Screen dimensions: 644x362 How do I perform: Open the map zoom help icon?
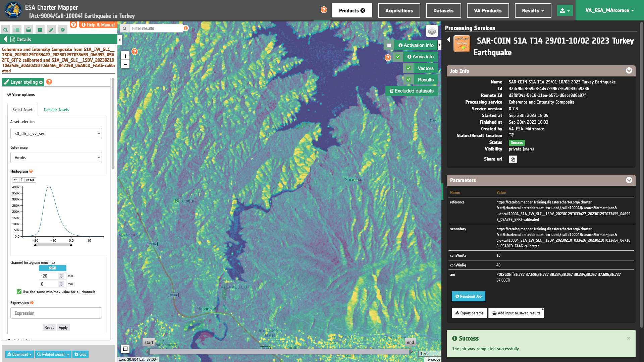point(135,52)
